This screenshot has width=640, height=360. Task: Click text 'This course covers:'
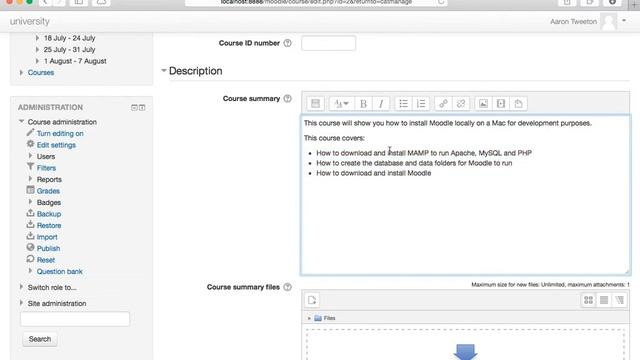[334, 138]
